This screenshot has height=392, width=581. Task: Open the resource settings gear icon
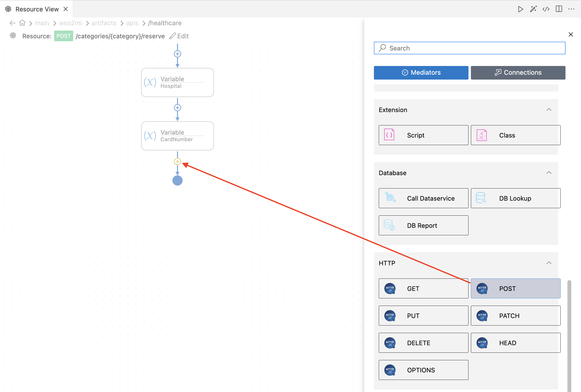click(13, 36)
